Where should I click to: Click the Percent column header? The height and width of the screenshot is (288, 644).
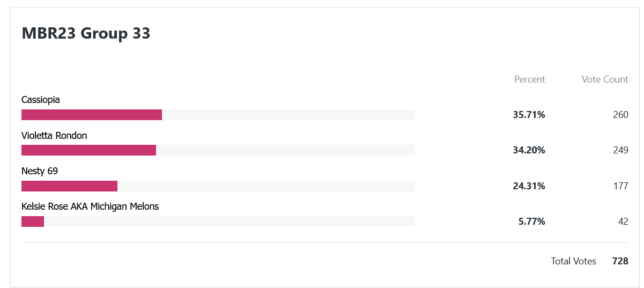pyautogui.click(x=530, y=79)
